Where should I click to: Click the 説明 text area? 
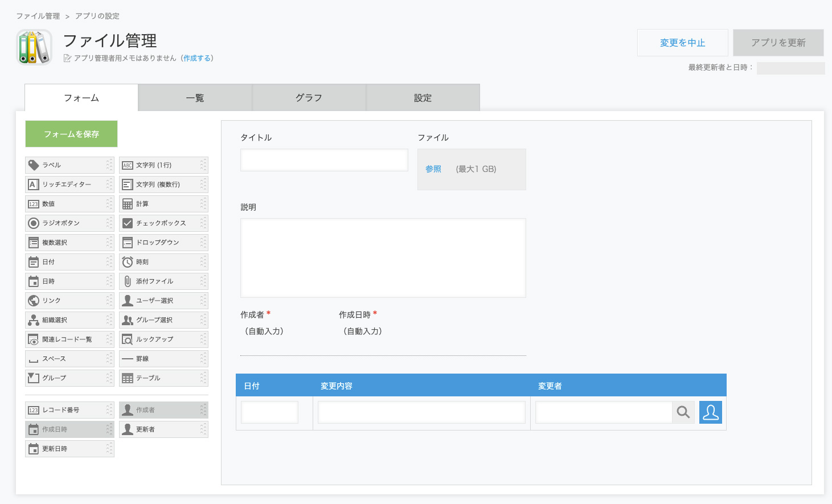click(383, 258)
